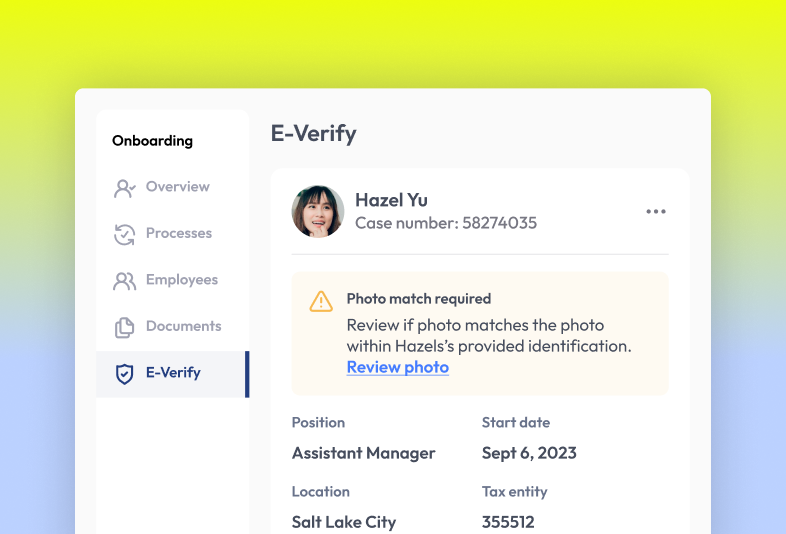Screen dimensions: 786x534
Task: Click the tax entity number 355512
Action: tap(508, 522)
